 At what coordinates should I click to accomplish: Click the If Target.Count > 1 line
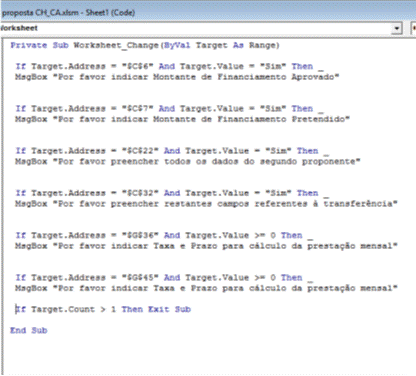tap(103, 310)
